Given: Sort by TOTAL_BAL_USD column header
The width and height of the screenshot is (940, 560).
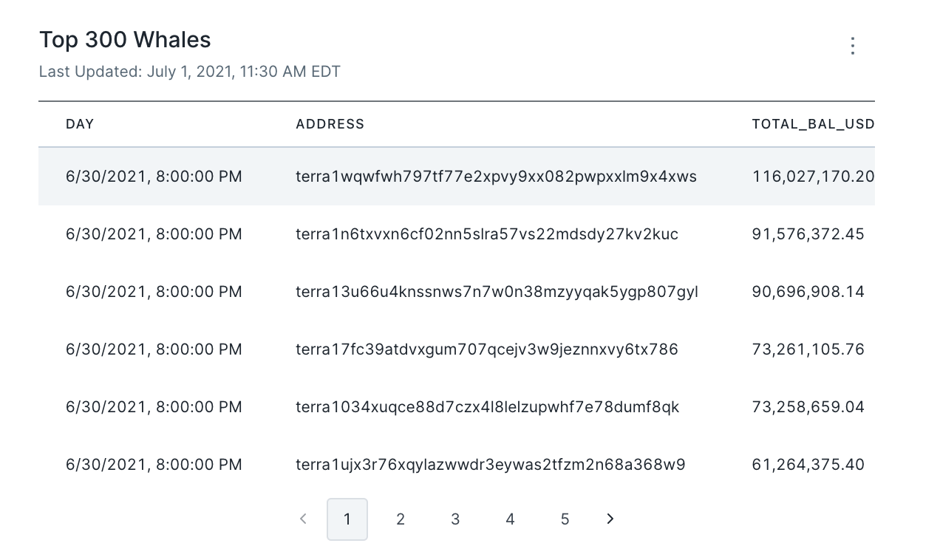Looking at the screenshot, I should (813, 124).
